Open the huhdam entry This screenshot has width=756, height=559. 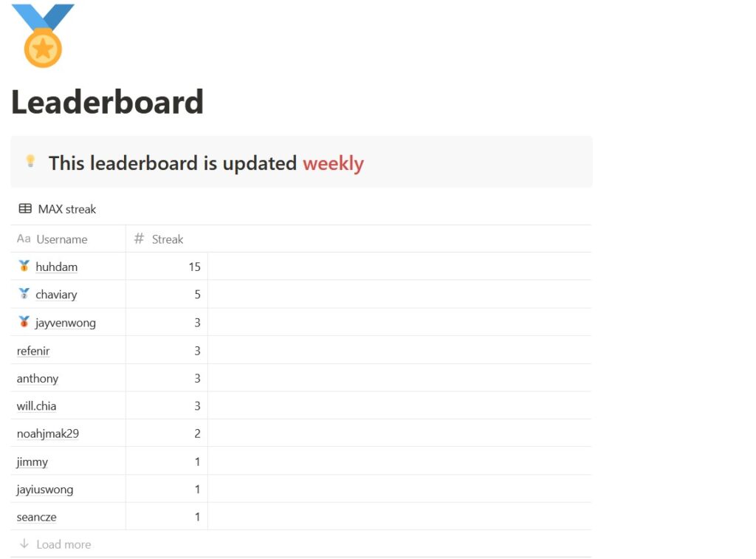[x=56, y=267]
